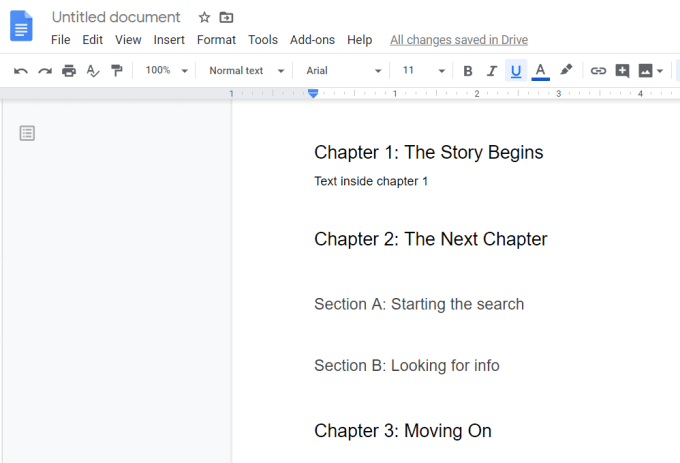Open the 100% zoom dropdown
Viewport: 680px width, 463px height.
point(166,71)
